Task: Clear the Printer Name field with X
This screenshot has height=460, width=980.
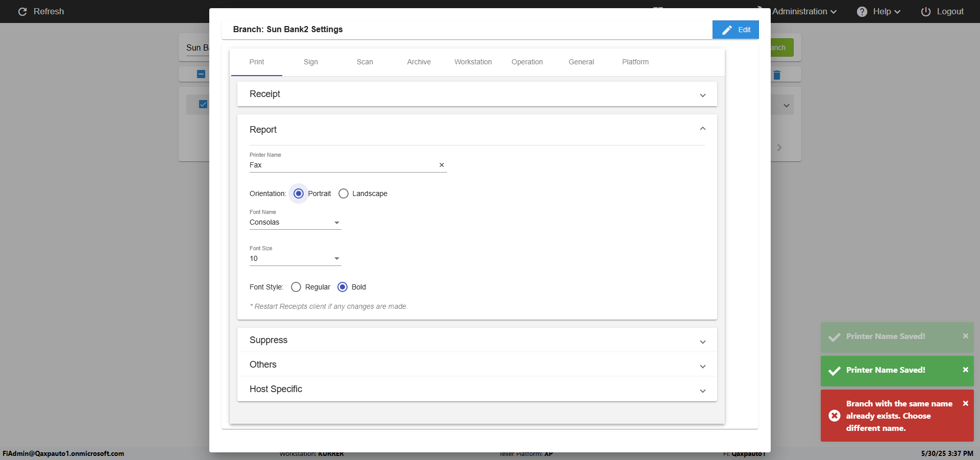Action: click(x=442, y=165)
